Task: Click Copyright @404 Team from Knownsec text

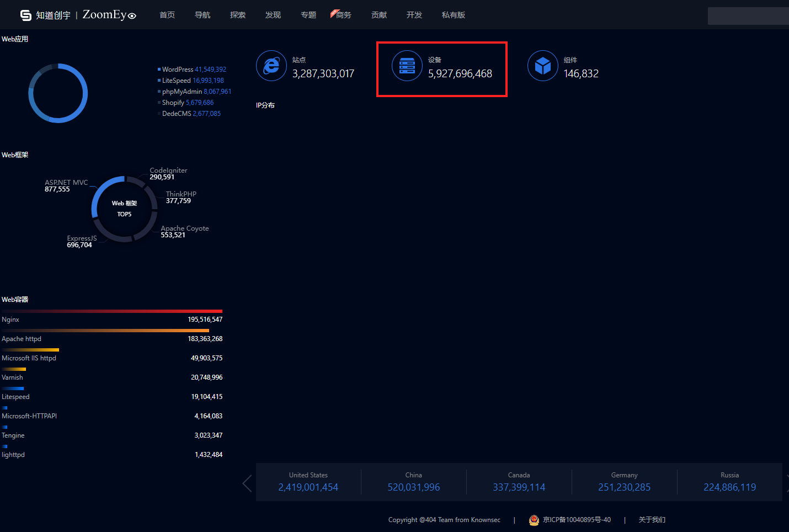Action: pyautogui.click(x=445, y=520)
